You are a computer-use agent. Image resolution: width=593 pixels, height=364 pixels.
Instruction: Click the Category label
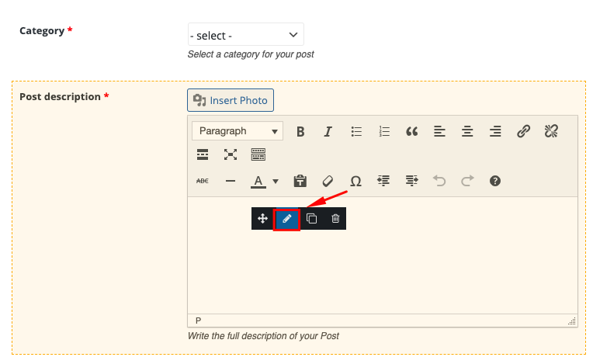tap(42, 30)
